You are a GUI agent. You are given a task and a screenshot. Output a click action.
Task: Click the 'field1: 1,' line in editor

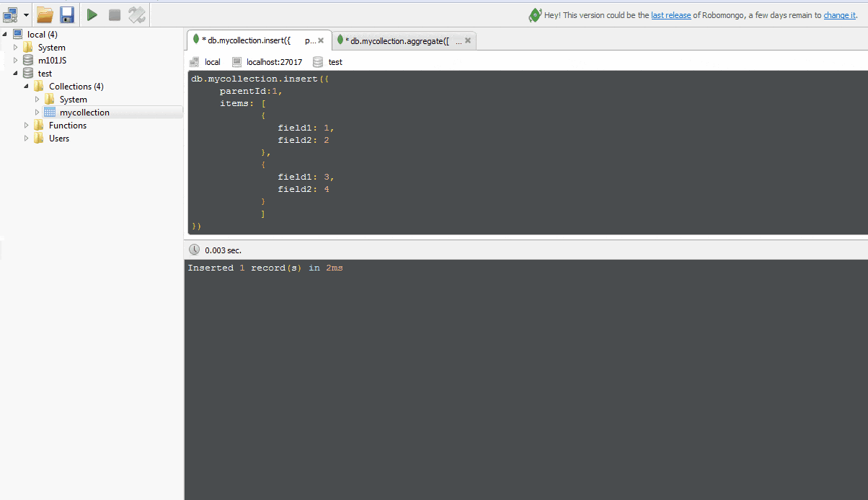pos(306,128)
